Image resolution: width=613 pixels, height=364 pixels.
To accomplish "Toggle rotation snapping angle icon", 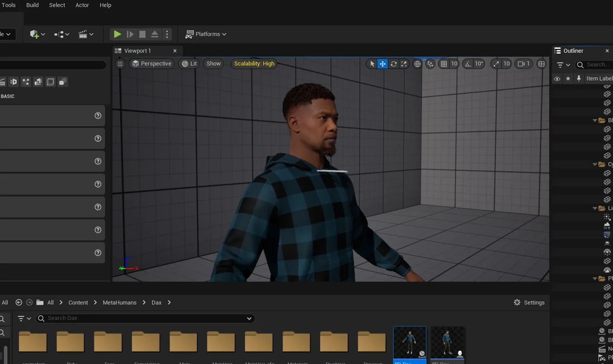I will [468, 64].
